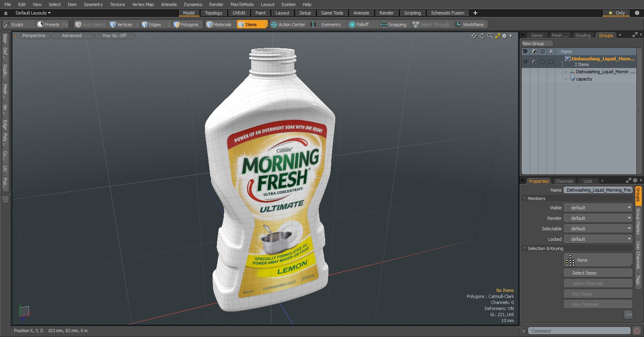Open the Selectable default dropdown

click(601, 229)
